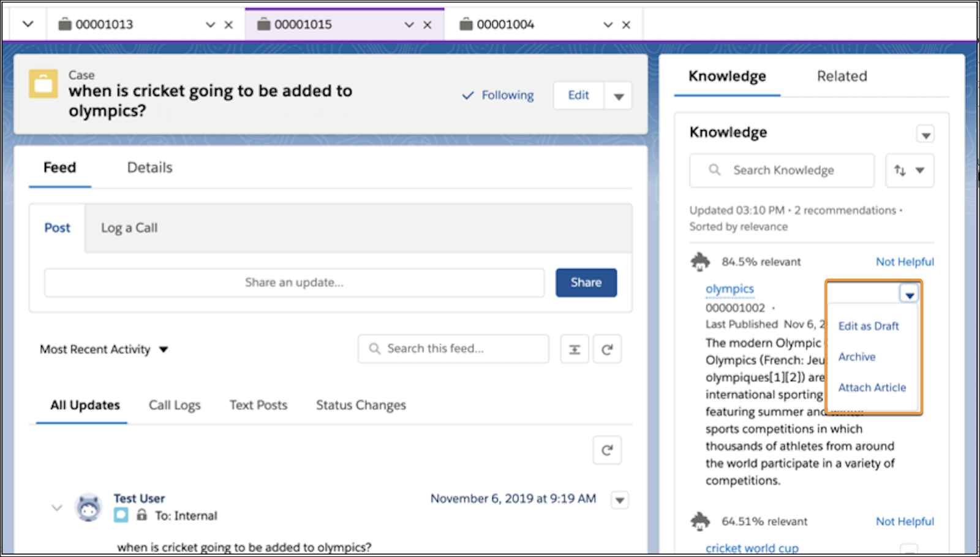Close the 00001004 case tab
The width and height of the screenshot is (980, 557).
pos(626,25)
